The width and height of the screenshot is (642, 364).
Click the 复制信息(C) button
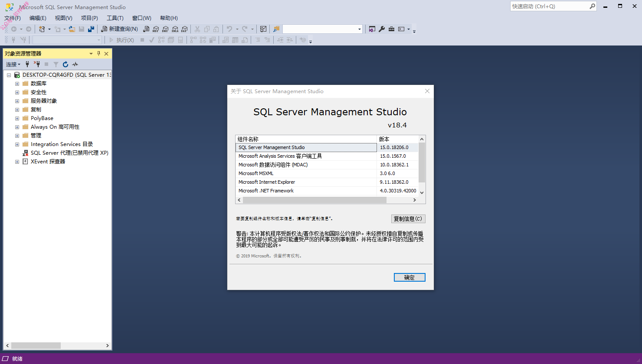point(408,218)
